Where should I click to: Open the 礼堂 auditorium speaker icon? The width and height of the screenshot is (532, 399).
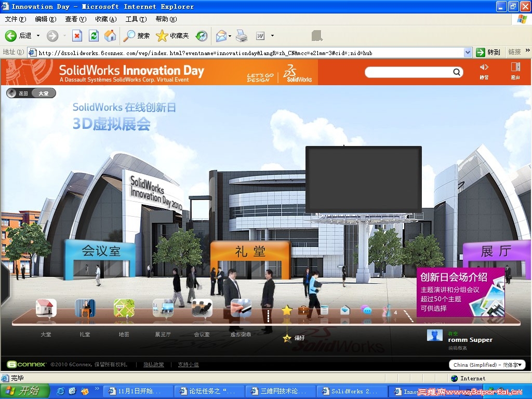pos(85,308)
